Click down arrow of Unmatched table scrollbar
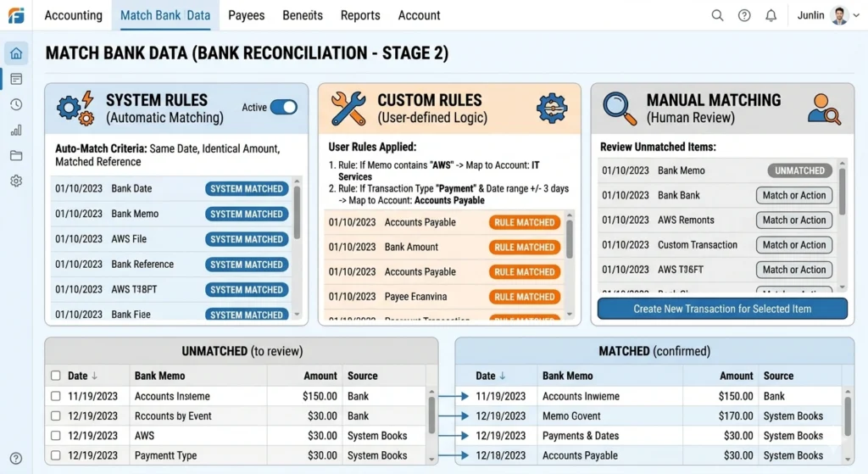This screenshot has height=474, width=868. (431, 459)
